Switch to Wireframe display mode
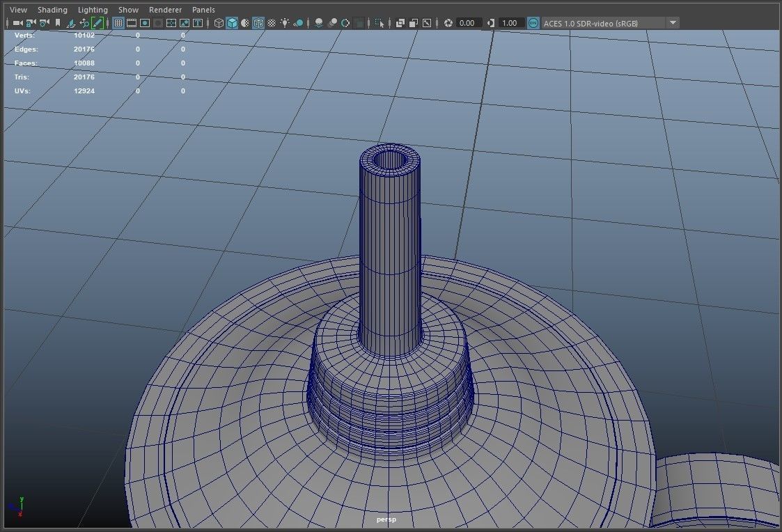 point(219,23)
